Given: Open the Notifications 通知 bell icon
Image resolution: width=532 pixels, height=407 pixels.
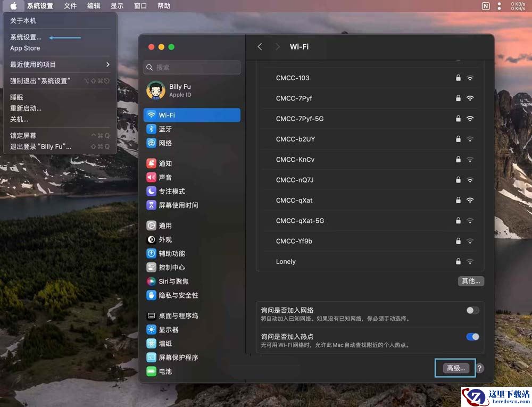Looking at the screenshot, I should coord(151,163).
